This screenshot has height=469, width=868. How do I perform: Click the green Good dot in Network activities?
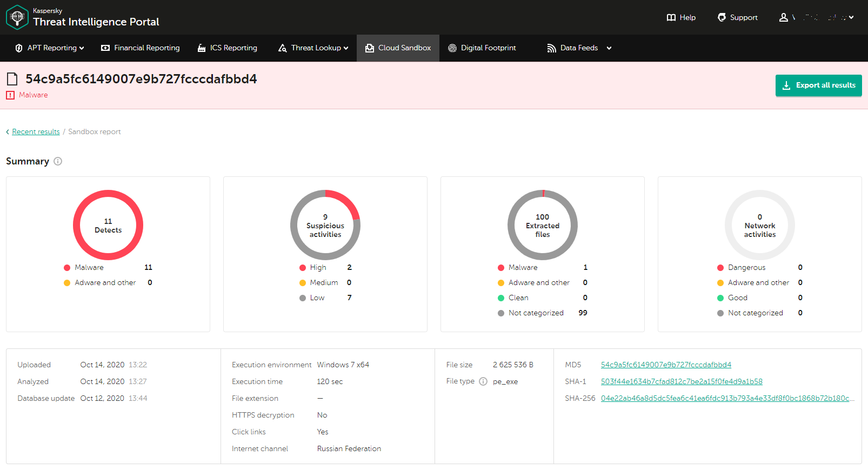click(720, 298)
